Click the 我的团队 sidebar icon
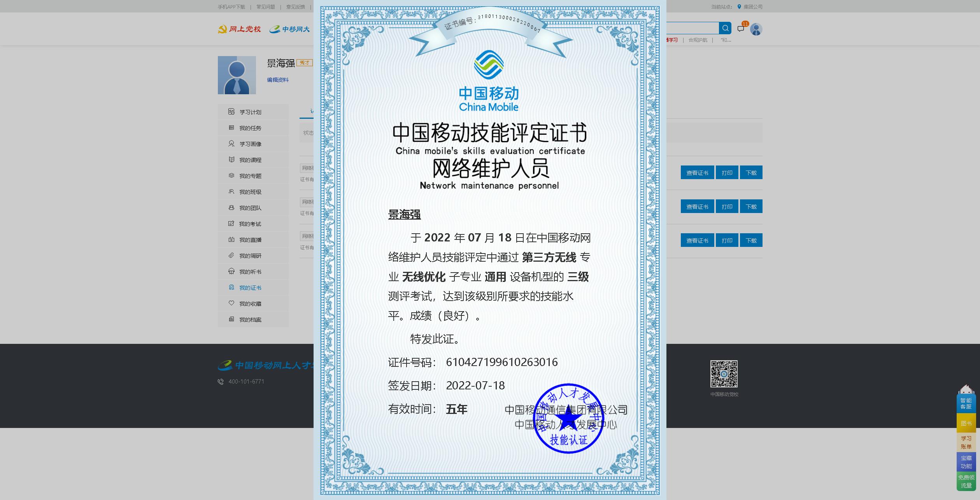 pos(231,208)
